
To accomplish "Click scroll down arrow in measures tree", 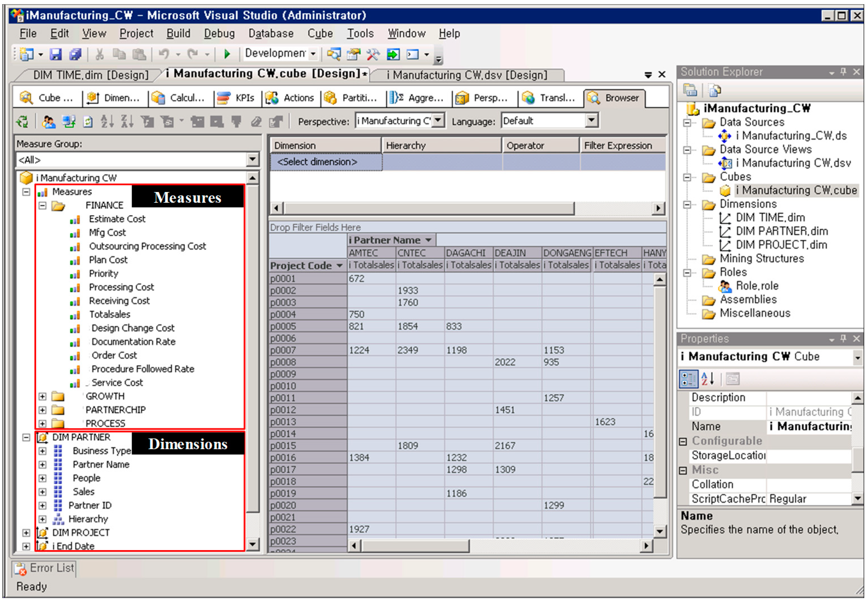I will [x=252, y=544].
